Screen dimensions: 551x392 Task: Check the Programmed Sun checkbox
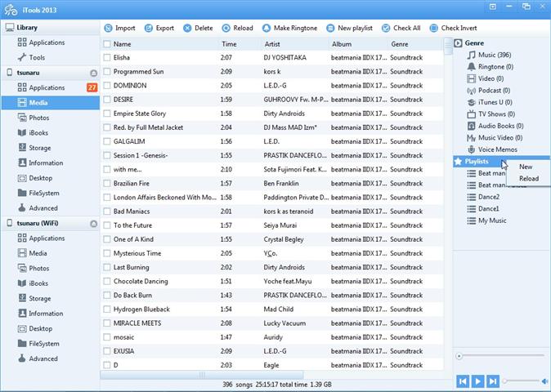coord(107,72)
